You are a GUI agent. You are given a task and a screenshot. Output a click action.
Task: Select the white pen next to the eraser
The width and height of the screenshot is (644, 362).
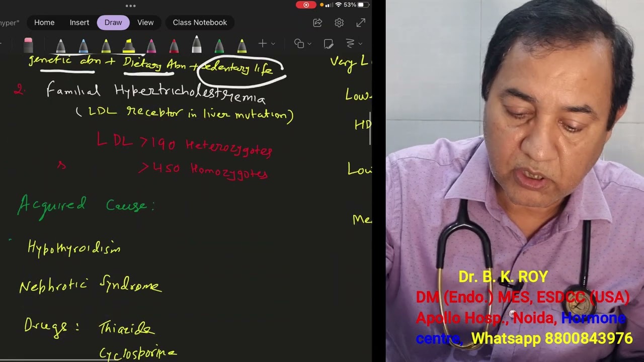tap(60, 46)
